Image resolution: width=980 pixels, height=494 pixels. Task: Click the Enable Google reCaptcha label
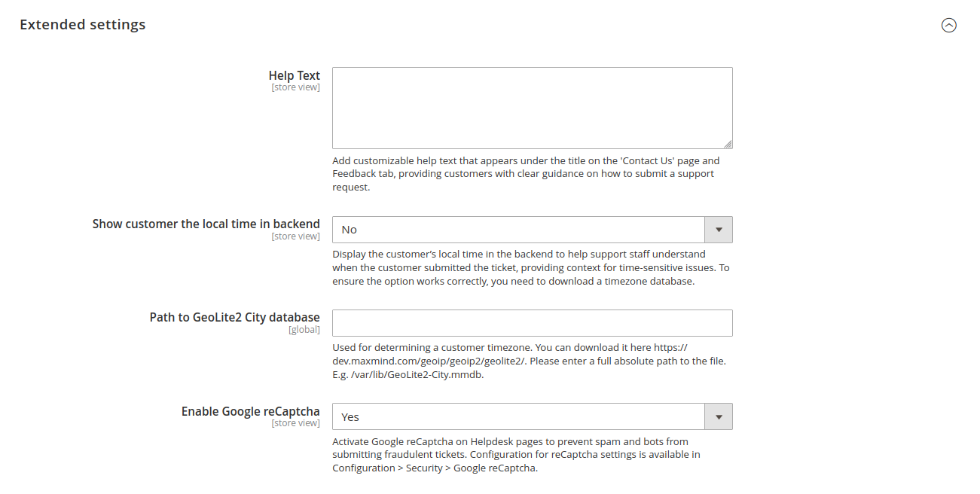tap(250, 411)
